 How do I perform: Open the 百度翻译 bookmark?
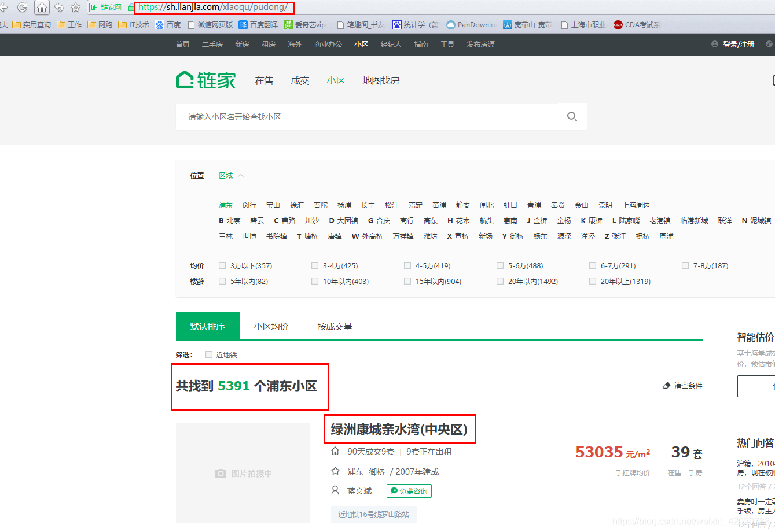pyautogui.click(x=259, y=25)
